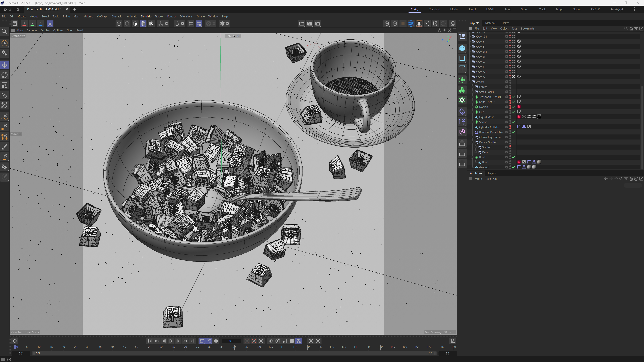
Task: Toggle the Napkin object enable checkmark
Action: tap(514, 107)
